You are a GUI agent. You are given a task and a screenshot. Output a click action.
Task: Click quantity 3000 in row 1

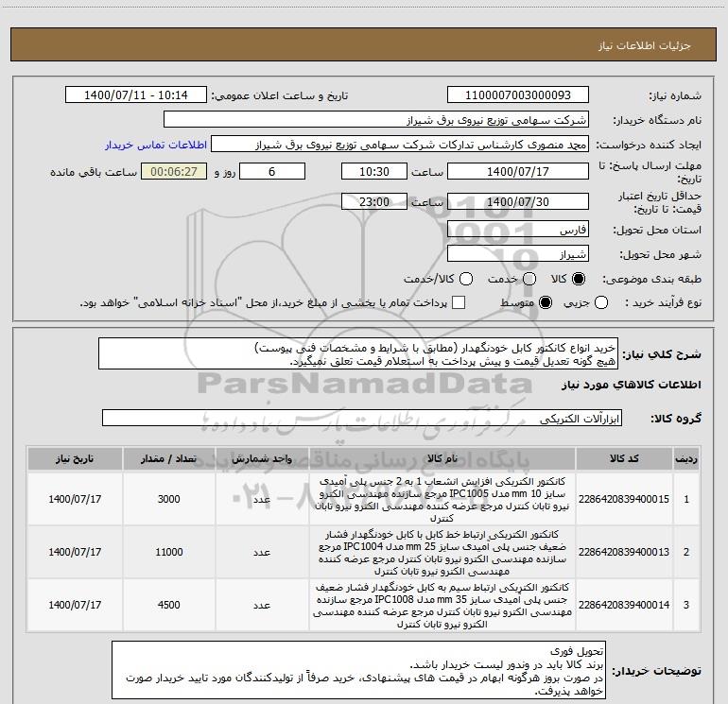[169, 499]
